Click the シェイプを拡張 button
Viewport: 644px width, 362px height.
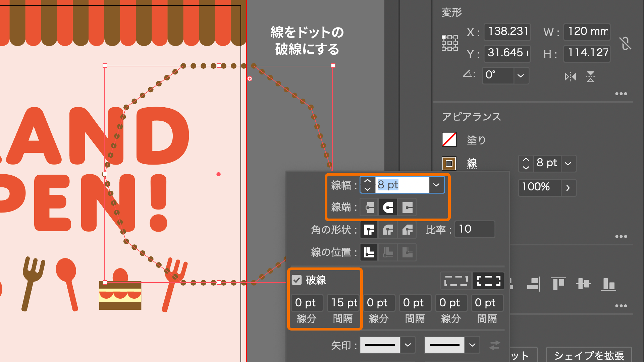pos(589,355)
